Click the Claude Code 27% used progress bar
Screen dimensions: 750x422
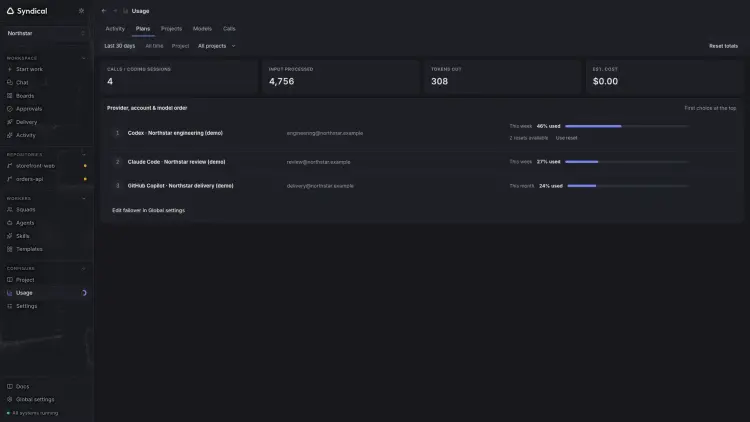coord(627,162)
